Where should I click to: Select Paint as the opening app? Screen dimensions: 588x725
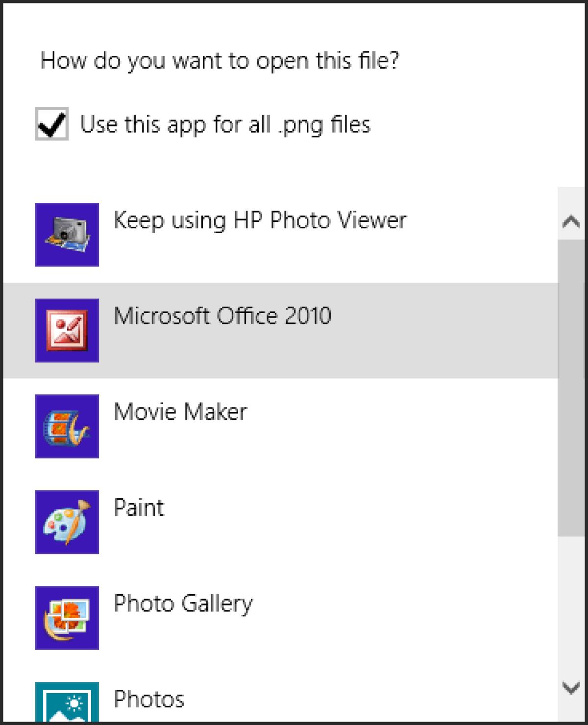tap(139, 508)
